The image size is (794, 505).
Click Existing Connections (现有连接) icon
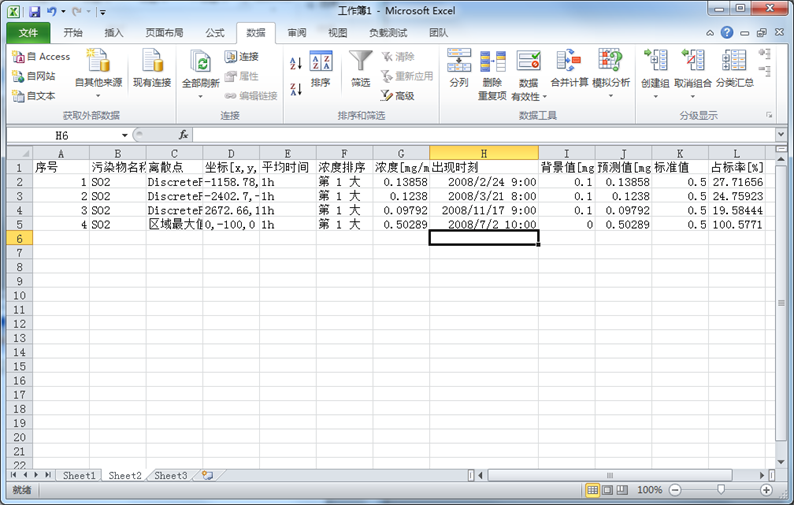click(x=152, y=63)
